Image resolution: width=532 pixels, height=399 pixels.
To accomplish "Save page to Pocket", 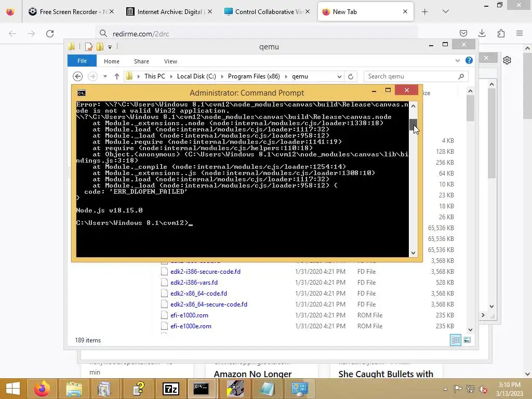I will click(463, 33).
